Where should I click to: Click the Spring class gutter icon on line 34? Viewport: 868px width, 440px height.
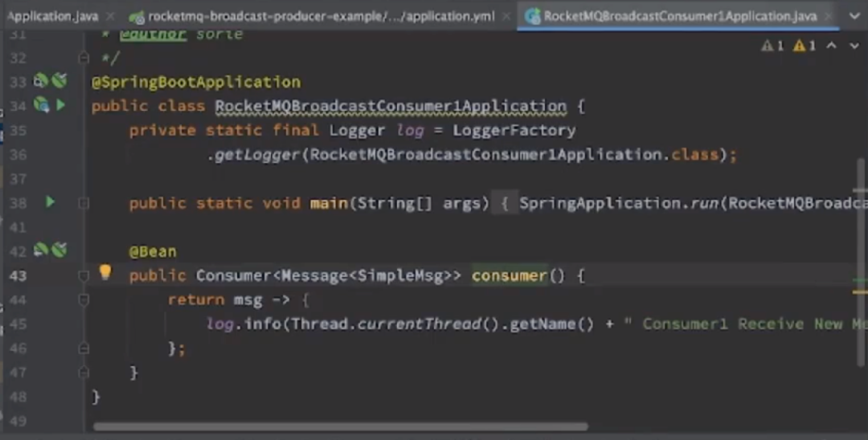coord(41,105)
